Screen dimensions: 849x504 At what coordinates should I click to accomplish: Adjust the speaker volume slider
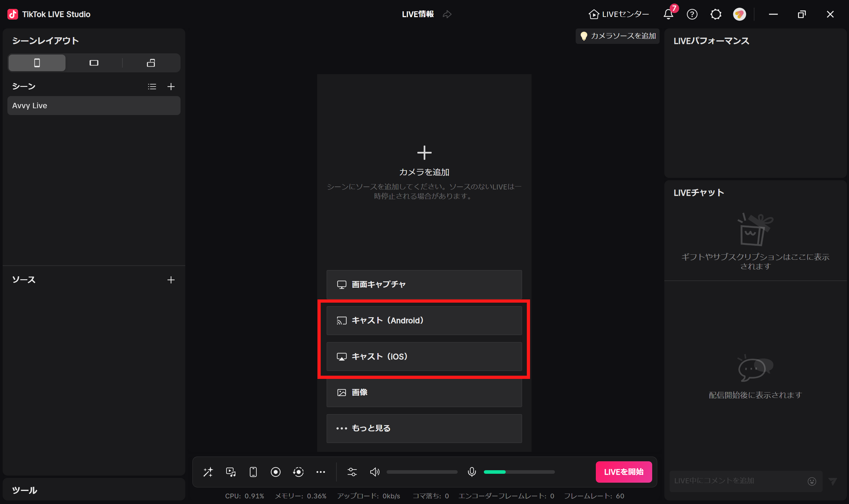422,472
